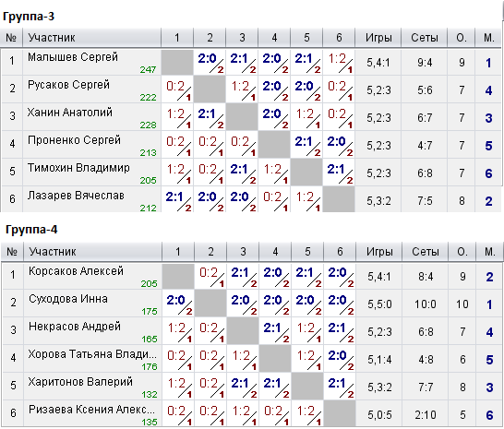Click the Группа-4 heading
This screenshot has width=504, height=429.
(x=31, y=230)
